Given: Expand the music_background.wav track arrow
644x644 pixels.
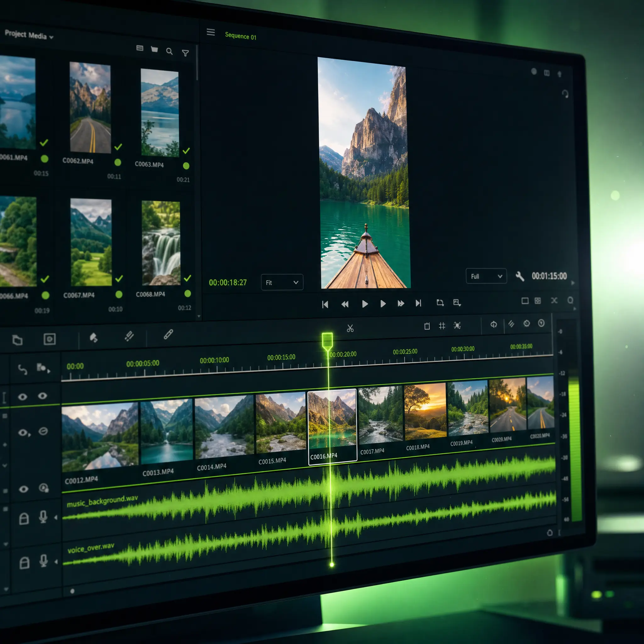Looking at the screenshot, I should point(56,518).
